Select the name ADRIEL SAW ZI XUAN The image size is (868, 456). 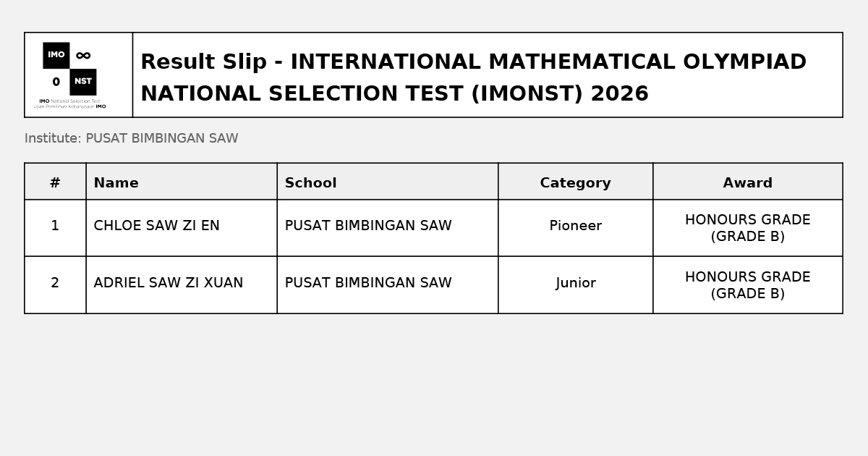tap(169, 283)
